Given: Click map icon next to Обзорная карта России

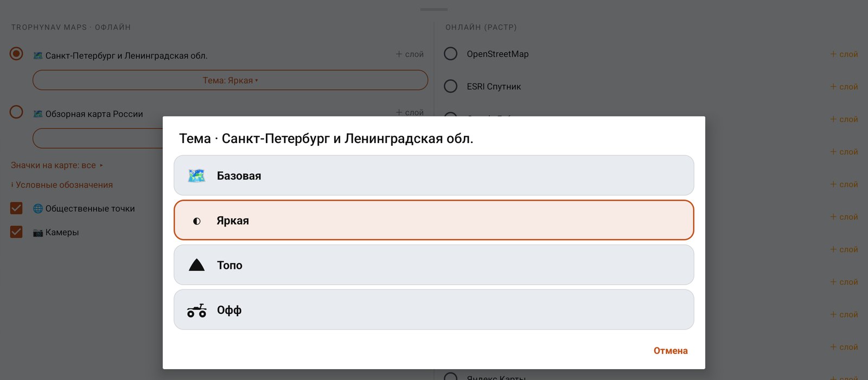Looking at the screenshot, I should click(38, 114).
